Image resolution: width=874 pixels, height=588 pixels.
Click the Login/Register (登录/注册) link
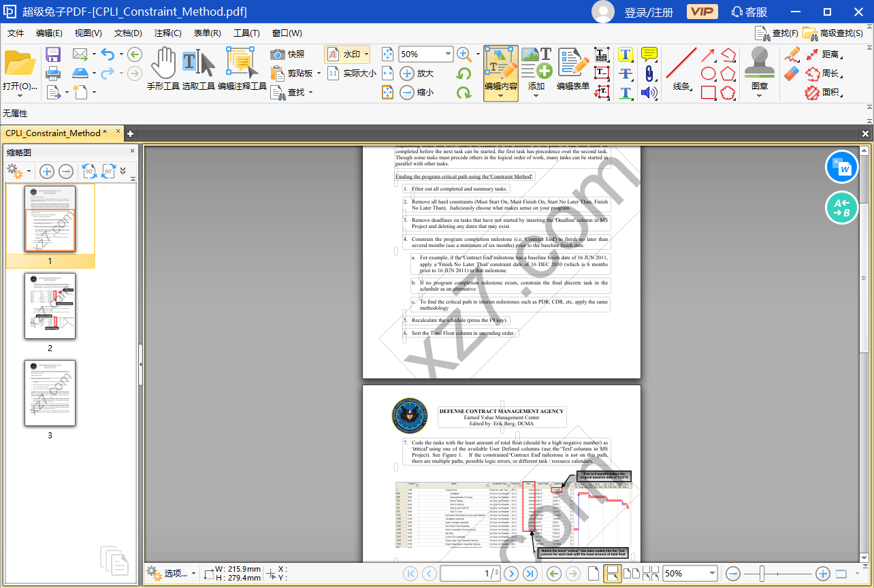click(x=649, y=12)
